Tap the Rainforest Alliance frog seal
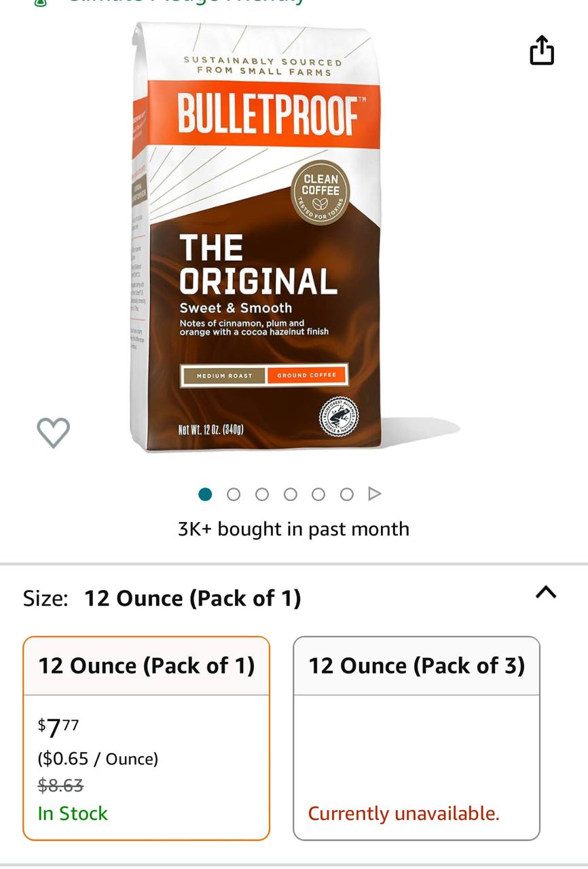The width and height of the screenshot is (588, 869). [339, 415]
